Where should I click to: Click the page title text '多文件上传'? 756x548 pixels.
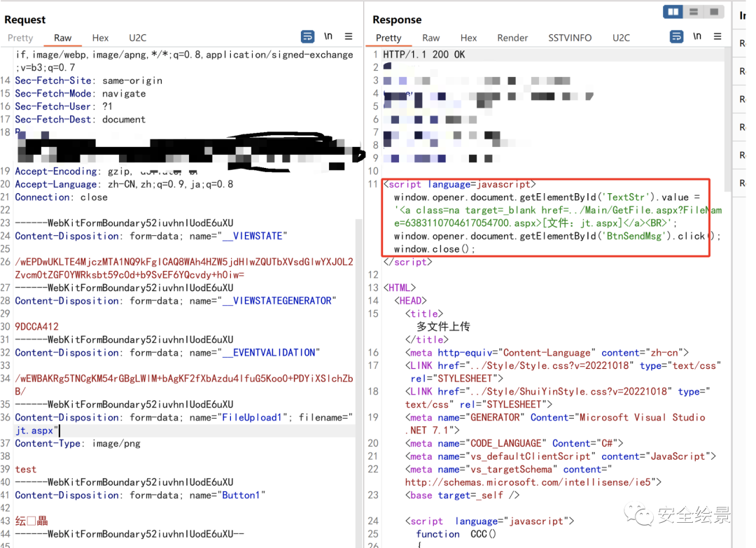click(443, 327)
